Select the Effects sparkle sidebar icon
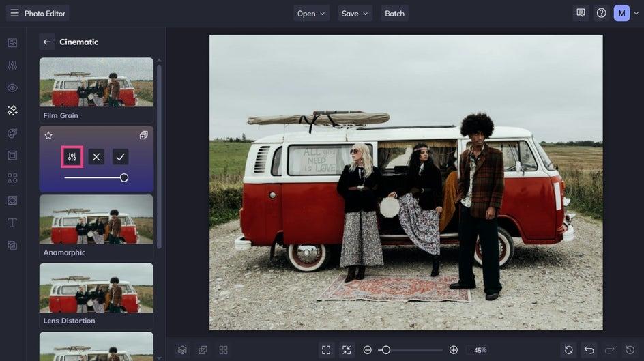Viewport: 644px width, 361px height. (12, 110)
